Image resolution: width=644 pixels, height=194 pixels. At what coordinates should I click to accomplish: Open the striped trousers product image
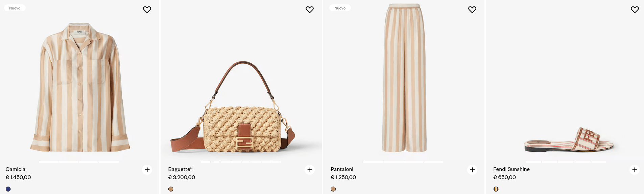pyautogui.click(x=404, y=78)
